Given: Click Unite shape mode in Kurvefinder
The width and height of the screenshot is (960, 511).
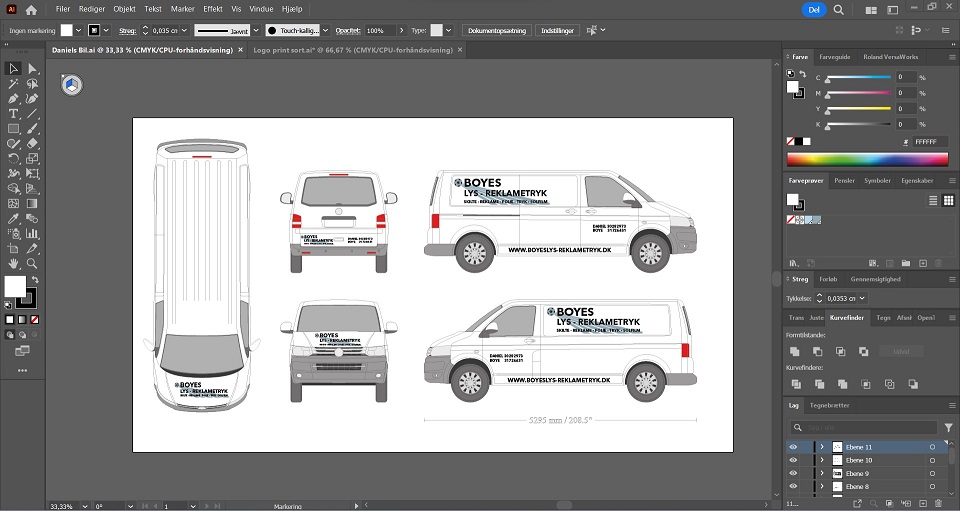Looking at the screenshot, I should [794, 351].
